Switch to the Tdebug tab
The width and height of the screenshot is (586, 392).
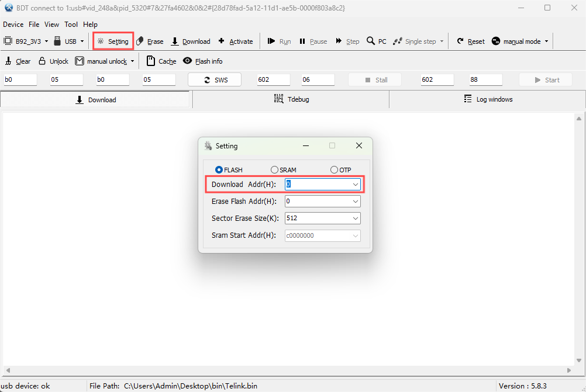pos(291,99)
